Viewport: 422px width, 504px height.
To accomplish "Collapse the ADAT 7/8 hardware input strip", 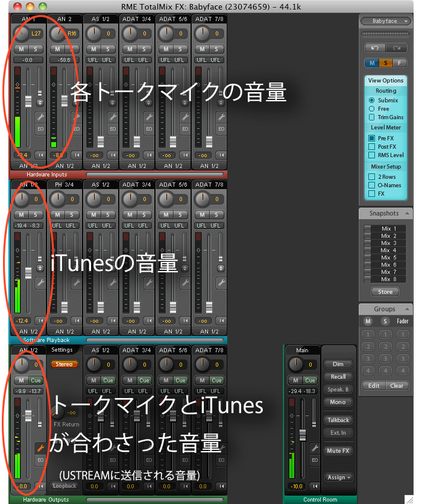I will point(221,155).
